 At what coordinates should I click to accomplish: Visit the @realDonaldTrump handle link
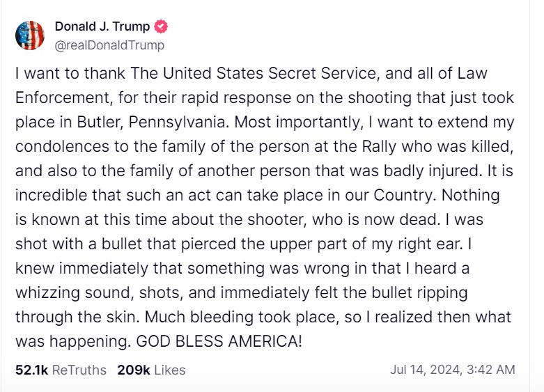click(x=109, y=45)
